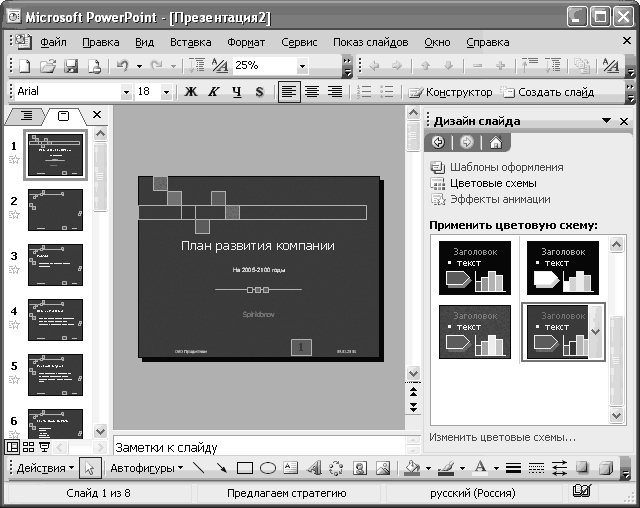Save the presentation with the floppy disk icon
Screen dimensions: 640x508
(71, 66)
